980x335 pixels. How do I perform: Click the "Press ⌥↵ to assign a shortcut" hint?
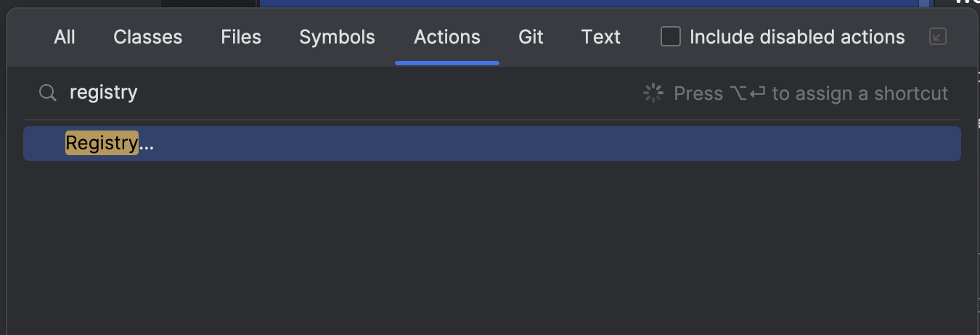(x=811, y=94)
